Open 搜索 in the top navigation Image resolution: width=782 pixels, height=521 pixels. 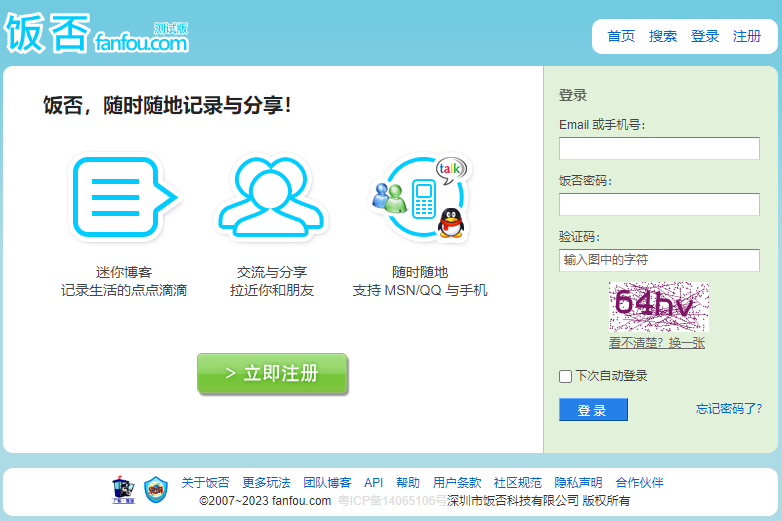(x=663, y=36)
